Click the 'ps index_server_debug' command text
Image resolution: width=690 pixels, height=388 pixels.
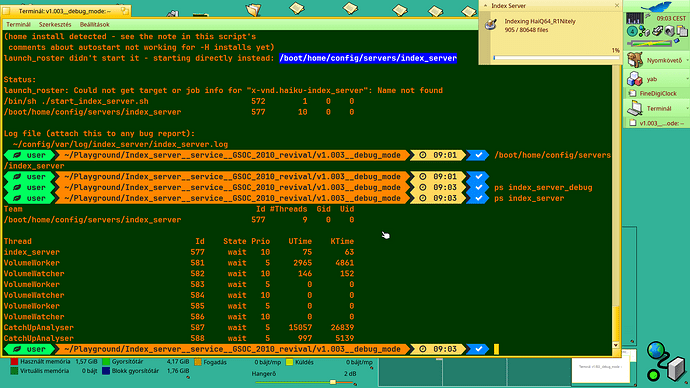click(x=543, y=187)
